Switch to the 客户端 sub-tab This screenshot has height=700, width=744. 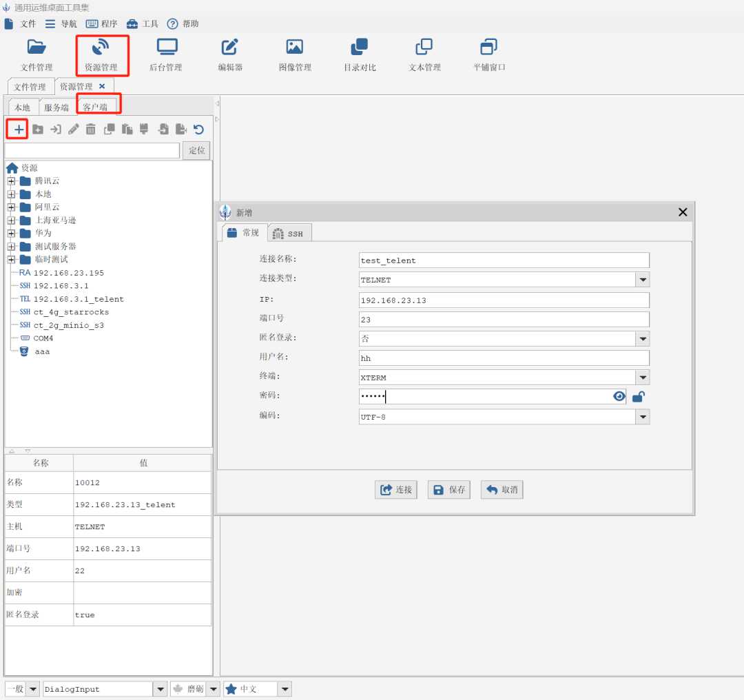95,107
